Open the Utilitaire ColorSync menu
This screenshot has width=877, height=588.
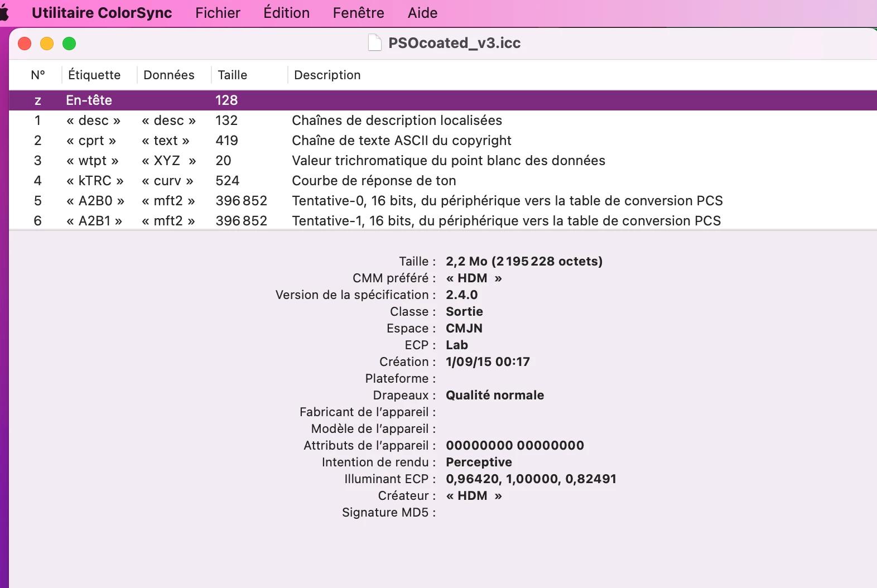102,13
